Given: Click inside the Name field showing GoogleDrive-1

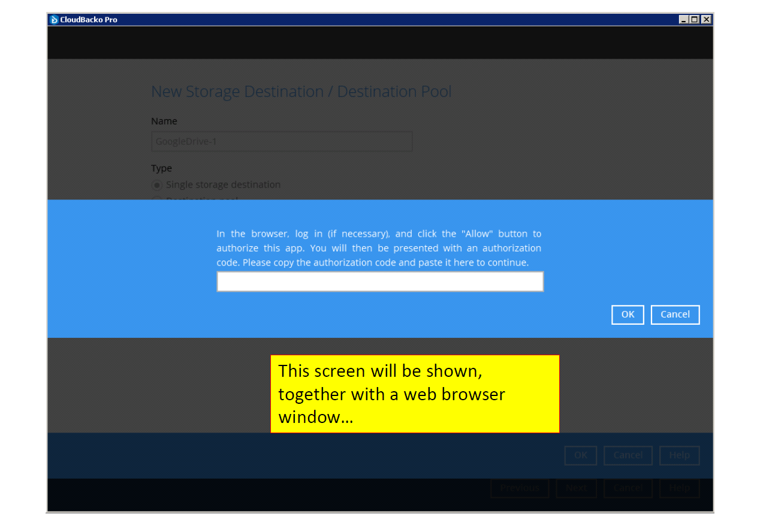Looking at the screenshot, I should [282, 141].
